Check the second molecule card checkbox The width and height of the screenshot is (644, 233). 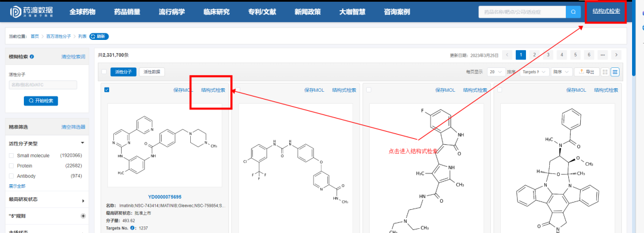[x=238, y=90]
